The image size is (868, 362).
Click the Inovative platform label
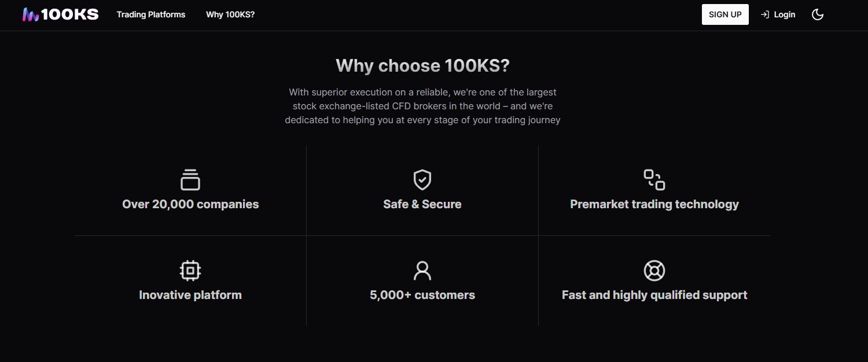pyautogui.click(x=190, y=295)
